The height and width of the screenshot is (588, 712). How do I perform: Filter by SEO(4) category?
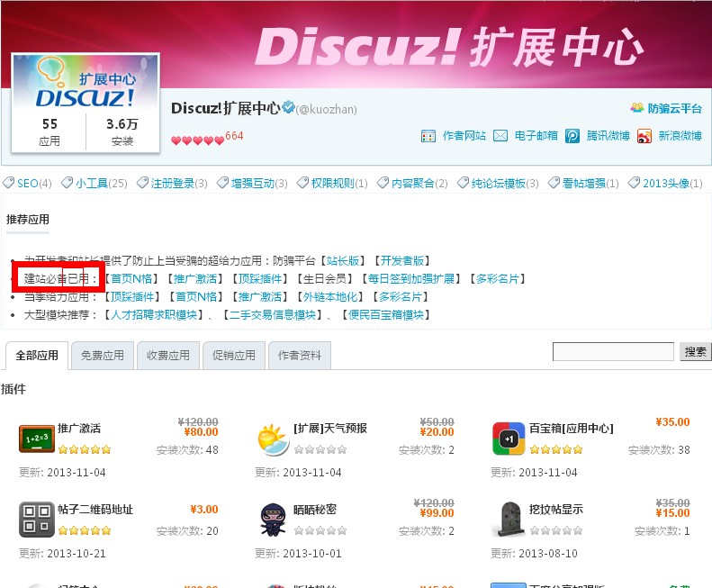(x=34, y=183)
